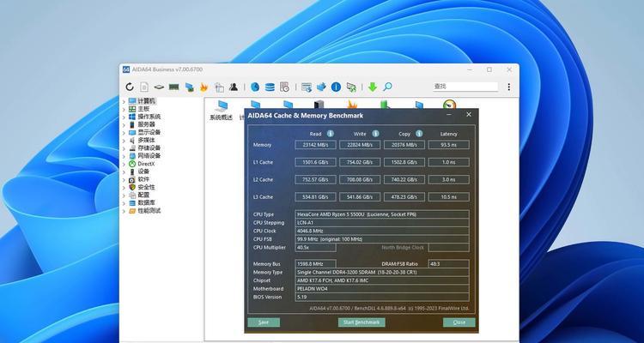Click the Chipset AMD K17.6 FCH field
Screen dimensions: 644x343
tap(382, 280)
